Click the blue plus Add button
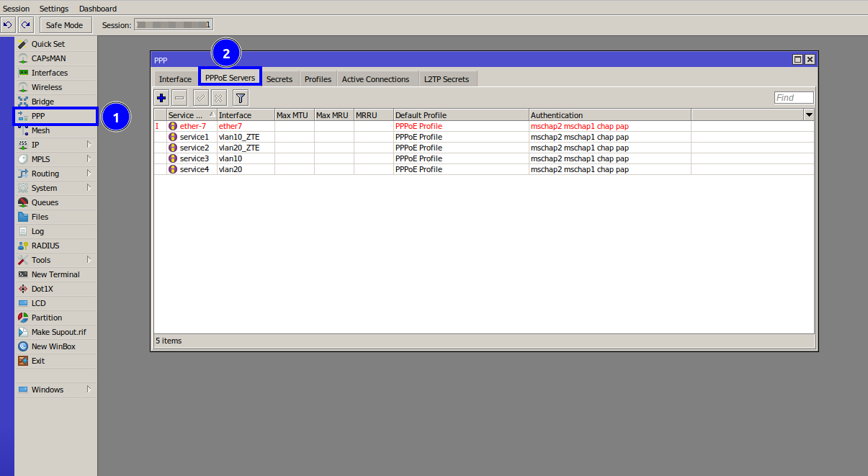Screen dimensions: 868x476 click(x=161, y=98)
